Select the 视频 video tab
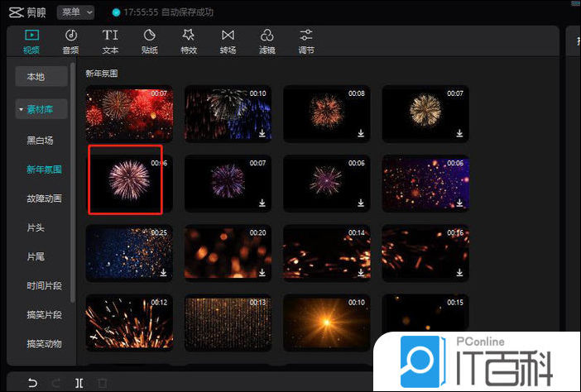 [31, 41]
